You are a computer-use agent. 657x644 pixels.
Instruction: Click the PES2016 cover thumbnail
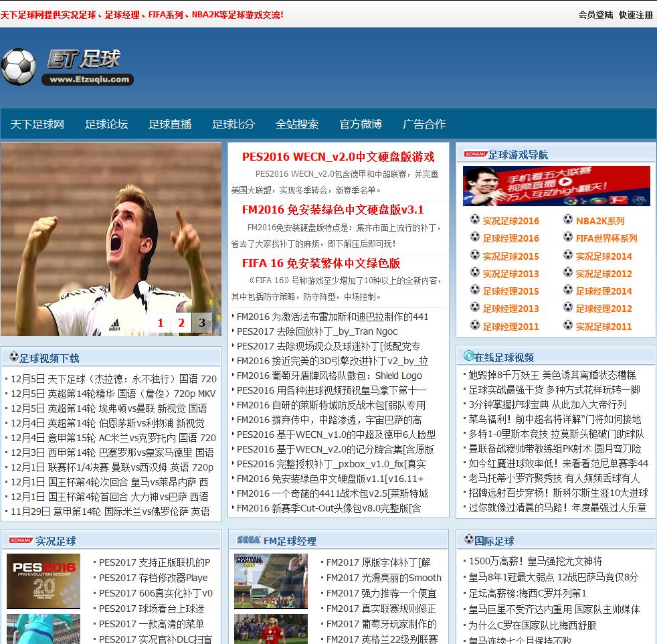43,581
